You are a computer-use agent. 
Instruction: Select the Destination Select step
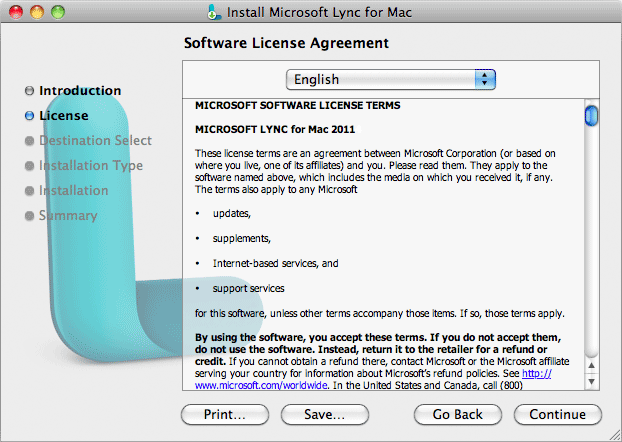[x=95, y=140]
